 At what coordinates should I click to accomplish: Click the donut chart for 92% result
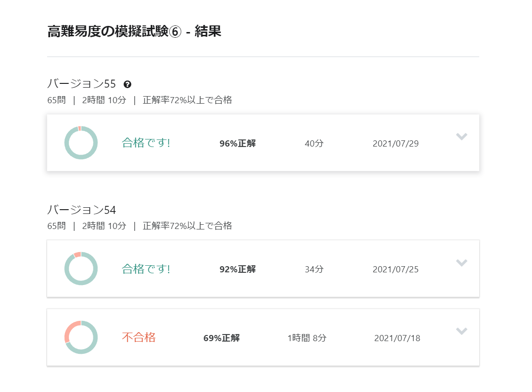point(81,269)
